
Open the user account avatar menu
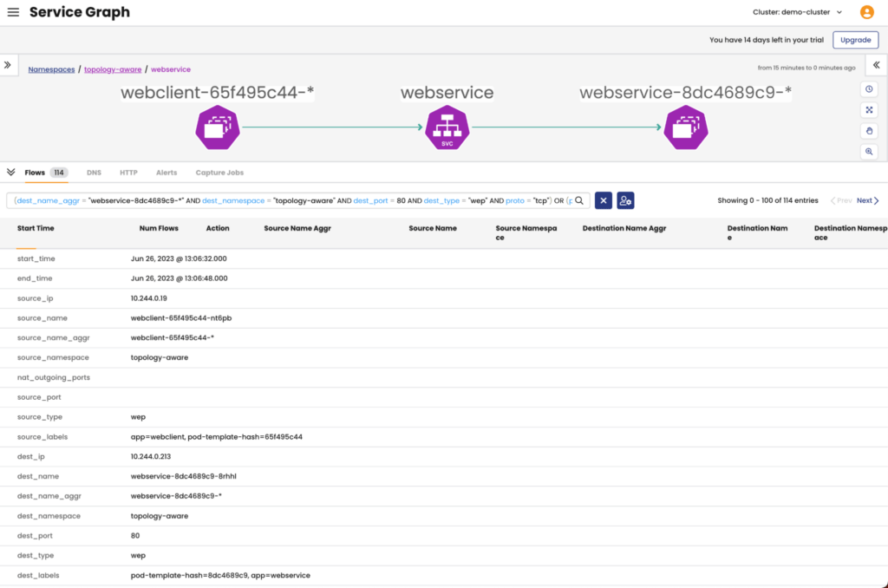[866, 12]
